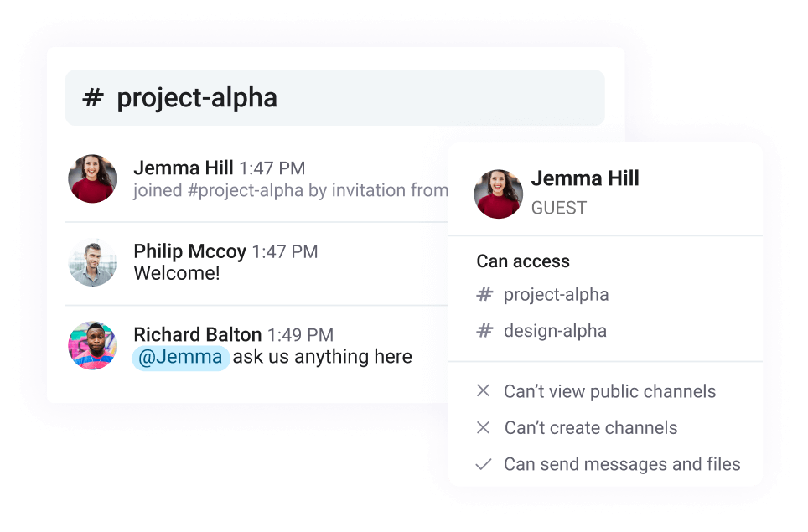Open Jemma Hill's name in her profile card
Screen dimensions: 808x532
585,178
